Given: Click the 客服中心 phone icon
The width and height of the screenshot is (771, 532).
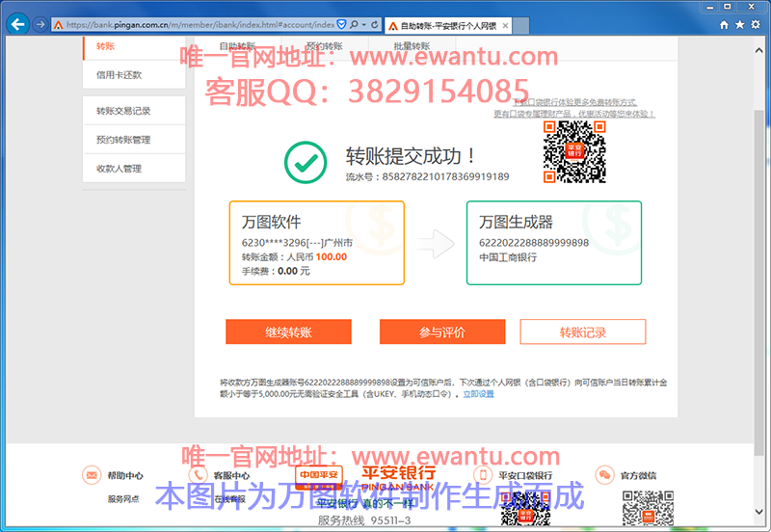Looking at the screenshot, I should pos(199,475).
